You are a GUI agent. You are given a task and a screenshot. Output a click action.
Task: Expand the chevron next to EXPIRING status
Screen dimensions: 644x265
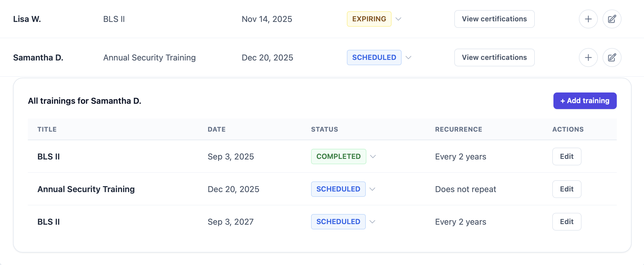point(398,19)
